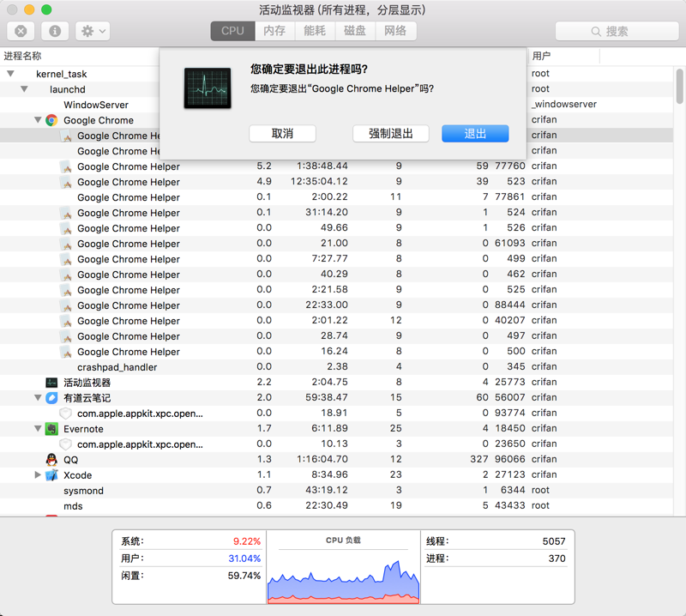Click the Evernote elephant icon
Viewport: 686px width, 616px height.
(x=51, y=429)
